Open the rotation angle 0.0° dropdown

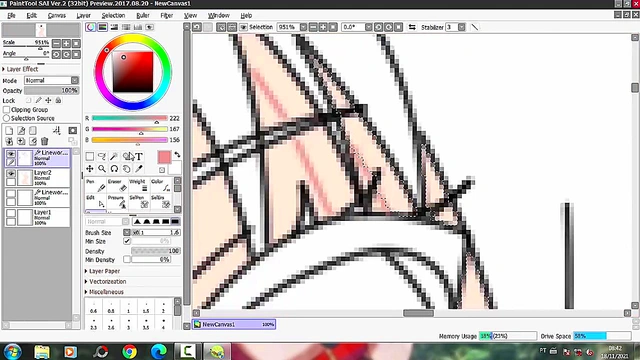[x=369, y=27]
